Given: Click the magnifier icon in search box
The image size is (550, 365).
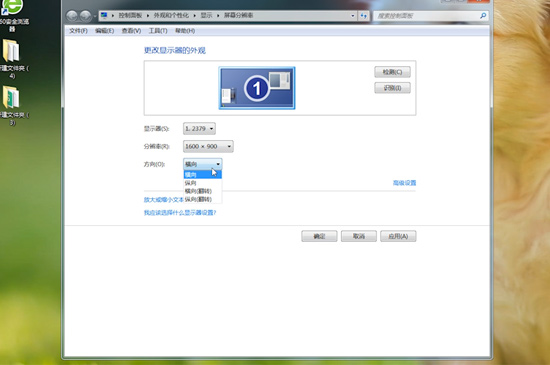Looking at the screenshot, I should [x=483, y=16].
